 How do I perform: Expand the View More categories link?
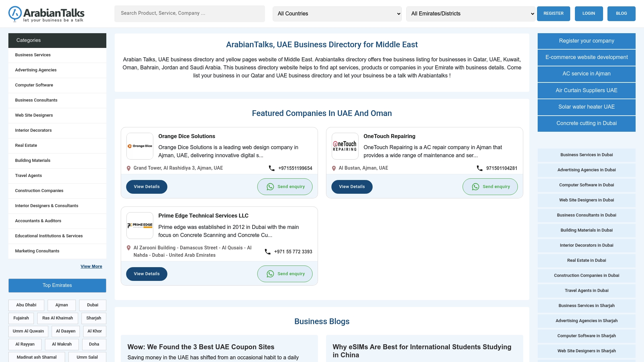(x=91, y=266)
